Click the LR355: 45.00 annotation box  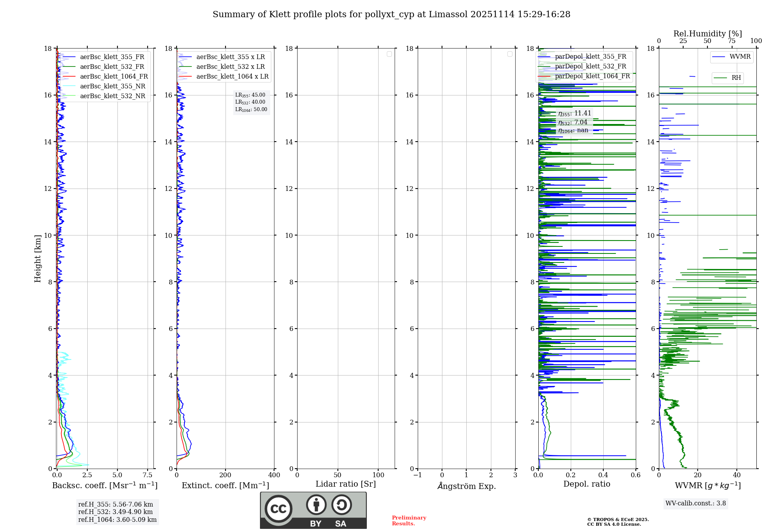click(251, 95)
